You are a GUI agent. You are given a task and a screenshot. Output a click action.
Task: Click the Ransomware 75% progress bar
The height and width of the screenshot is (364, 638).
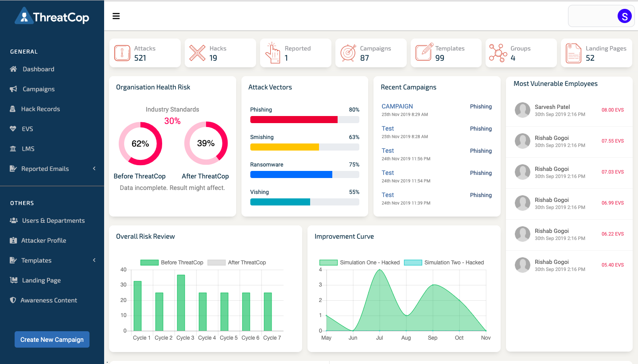[305, 174]
